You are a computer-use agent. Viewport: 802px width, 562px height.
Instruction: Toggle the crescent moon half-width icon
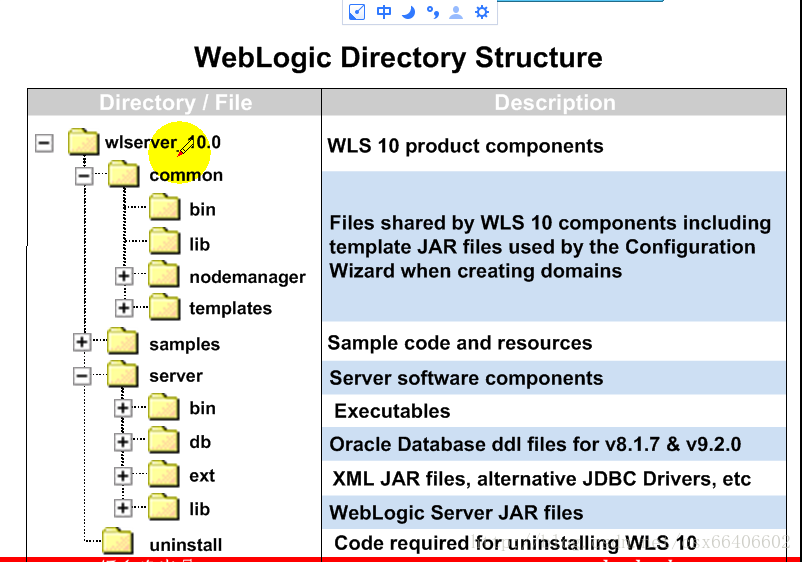point(408,12)
